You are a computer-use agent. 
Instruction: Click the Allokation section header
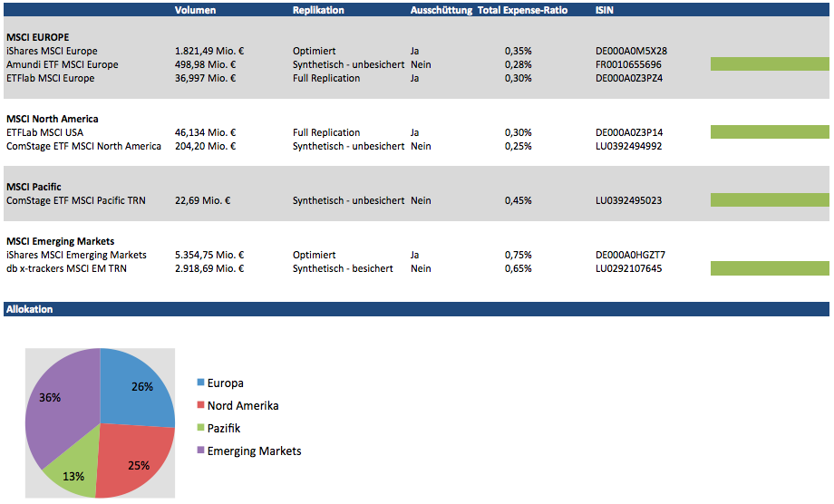(416, 309)
